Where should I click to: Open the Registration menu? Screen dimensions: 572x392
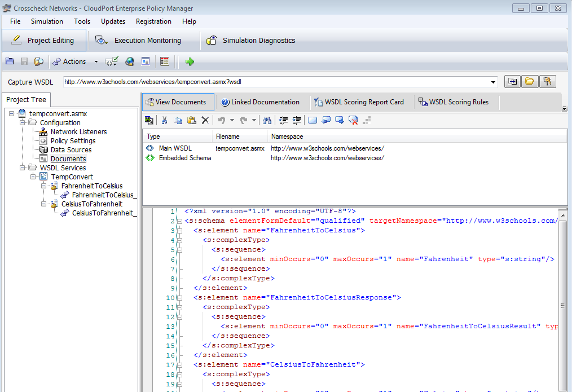click(153, 21)
